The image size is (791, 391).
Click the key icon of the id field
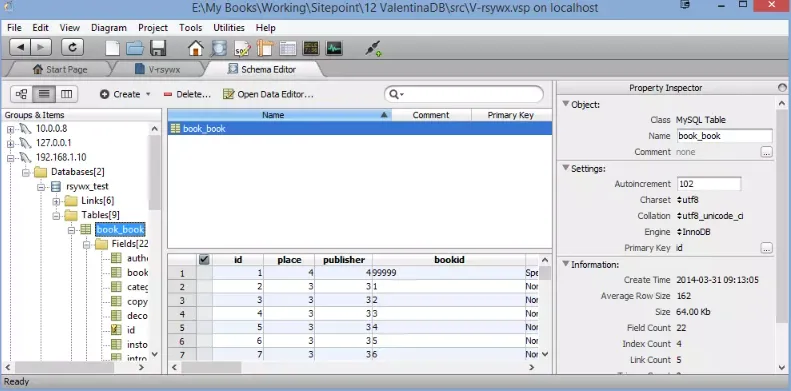116,330
